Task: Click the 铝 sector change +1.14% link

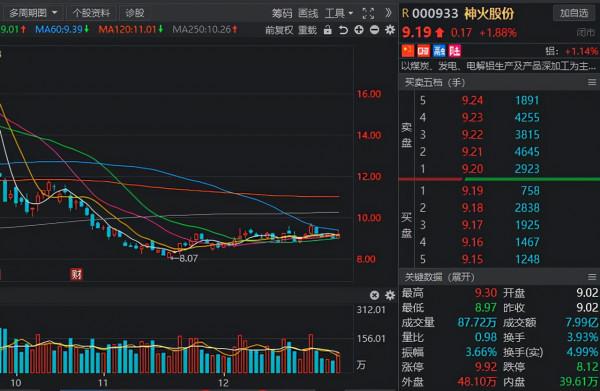Action: [x=572, y=51]
